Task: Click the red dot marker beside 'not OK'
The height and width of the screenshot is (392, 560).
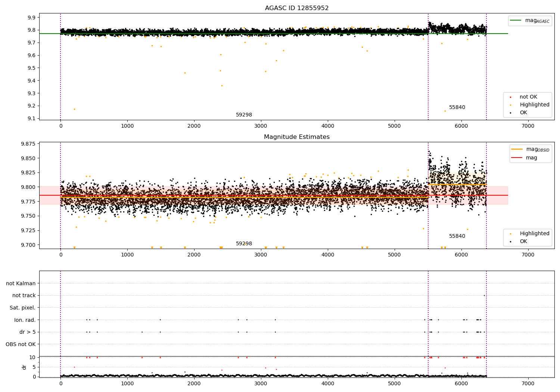Action: [x=510, y=97]
